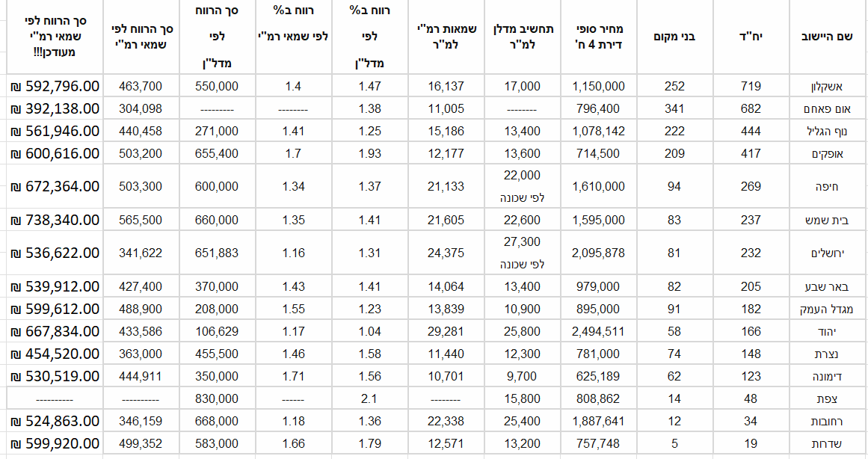Image resolution: width=868 pixels, height=459 pixels.
Task: Click the מחיר סופי דירת 4 ח' header
Action: [x=599, y=37]
